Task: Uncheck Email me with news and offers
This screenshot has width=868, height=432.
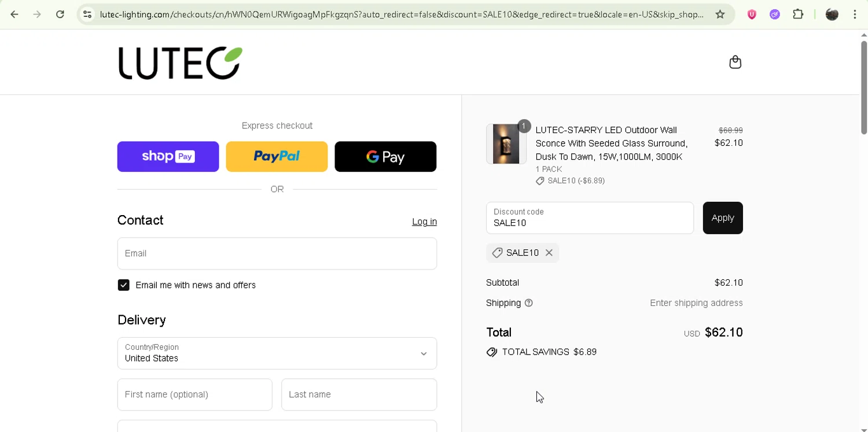Action: pos(124,285)
